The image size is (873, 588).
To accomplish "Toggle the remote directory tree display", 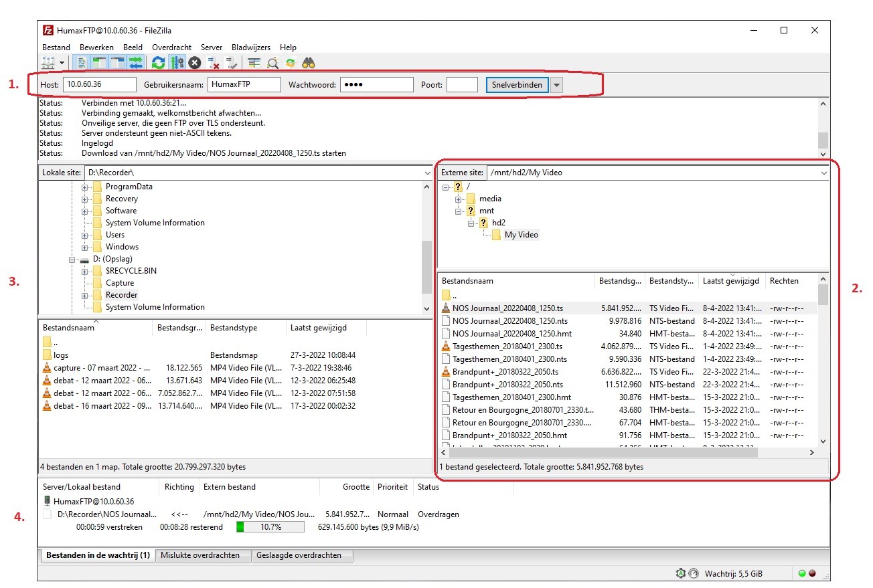I will click(118, 63).
